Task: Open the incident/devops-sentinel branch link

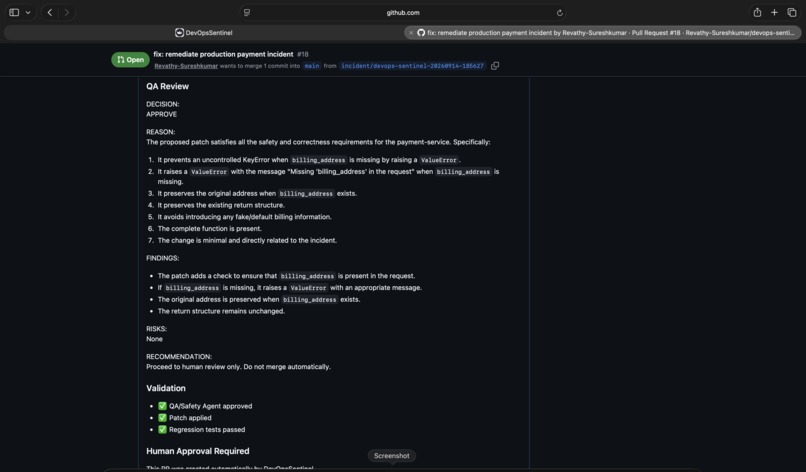Action: click(x=412, y=66)
